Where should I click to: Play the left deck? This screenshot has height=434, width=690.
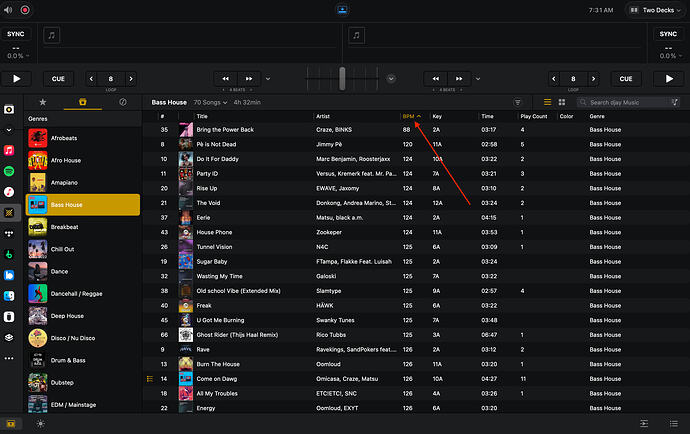[x=16, y=79]
